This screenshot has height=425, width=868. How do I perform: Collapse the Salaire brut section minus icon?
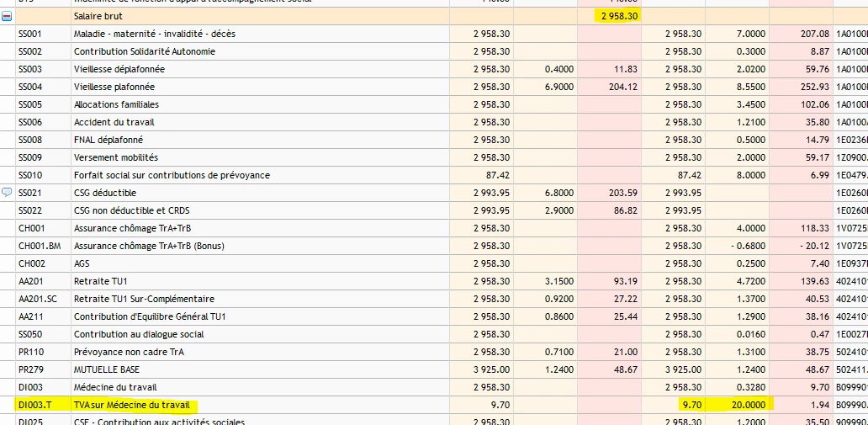[x=7, y=17]
